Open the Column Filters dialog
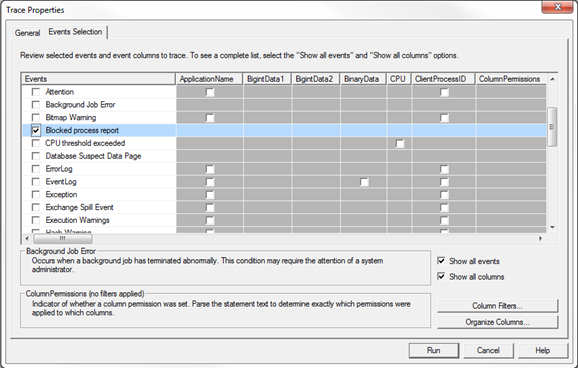Screen dimensions: 578x368 (498, 306)
